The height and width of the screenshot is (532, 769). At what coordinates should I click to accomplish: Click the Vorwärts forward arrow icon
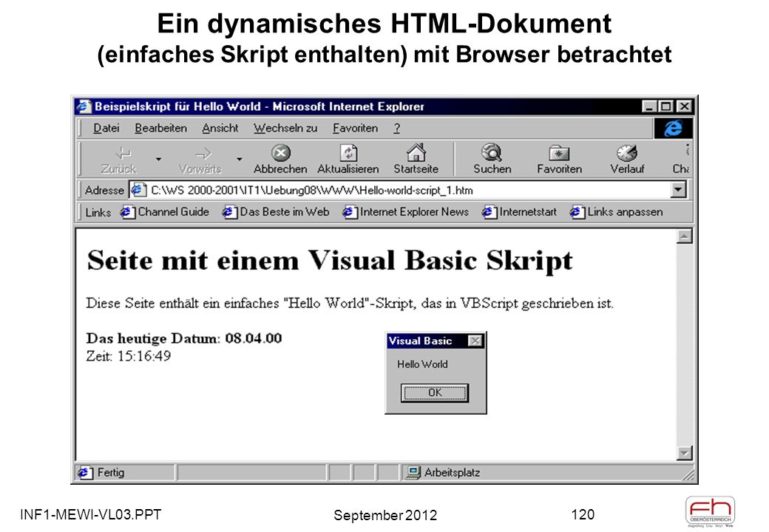click(x=203, y=154)
